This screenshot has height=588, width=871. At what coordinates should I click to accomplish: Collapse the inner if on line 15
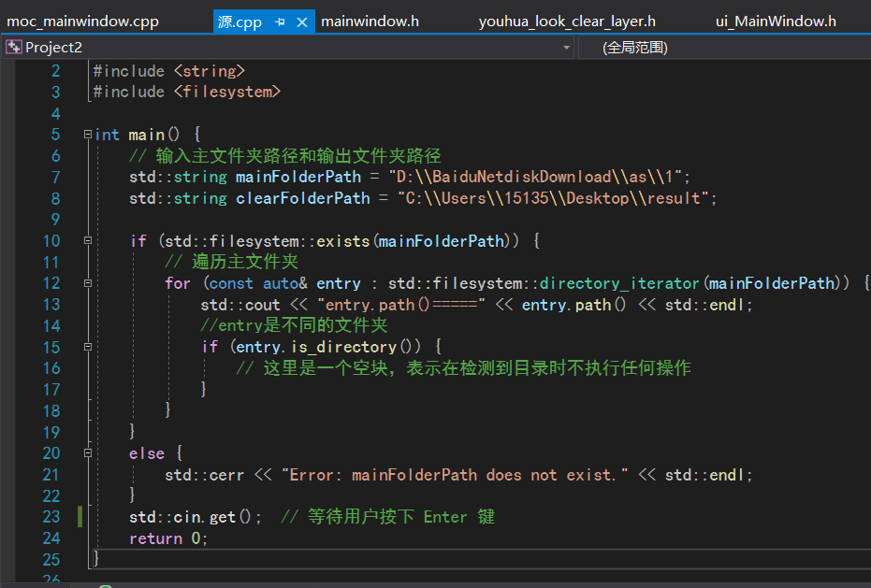[86, 346]
